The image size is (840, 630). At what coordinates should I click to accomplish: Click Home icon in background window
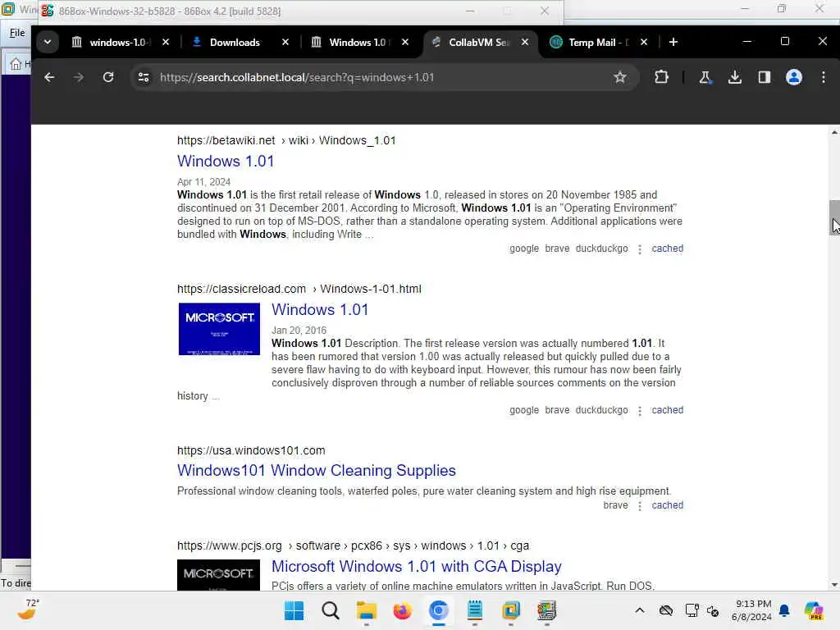16,64
